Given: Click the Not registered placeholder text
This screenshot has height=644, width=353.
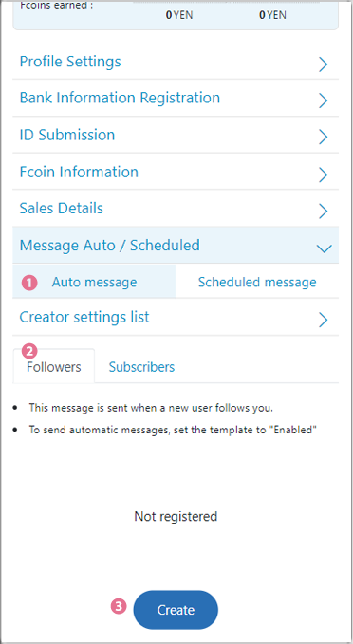Looking at the screenshot, I should (176, 516).
